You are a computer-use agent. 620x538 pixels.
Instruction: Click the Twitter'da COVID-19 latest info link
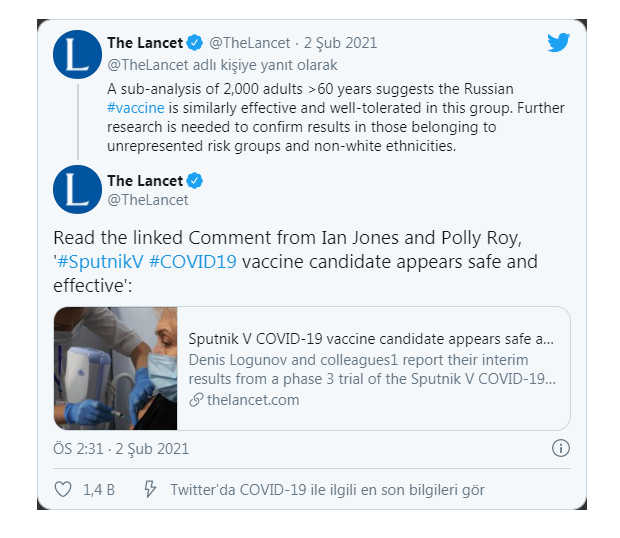[x=327, y=490]
